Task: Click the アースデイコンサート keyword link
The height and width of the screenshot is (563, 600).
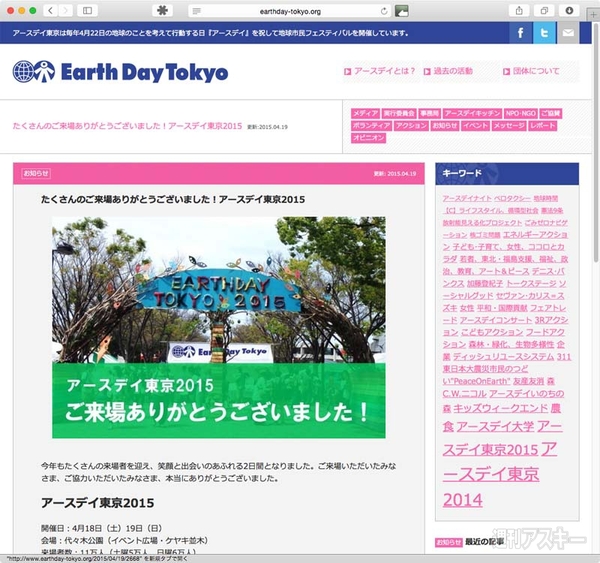Action: pyautogui.click(x=496, y=320)
